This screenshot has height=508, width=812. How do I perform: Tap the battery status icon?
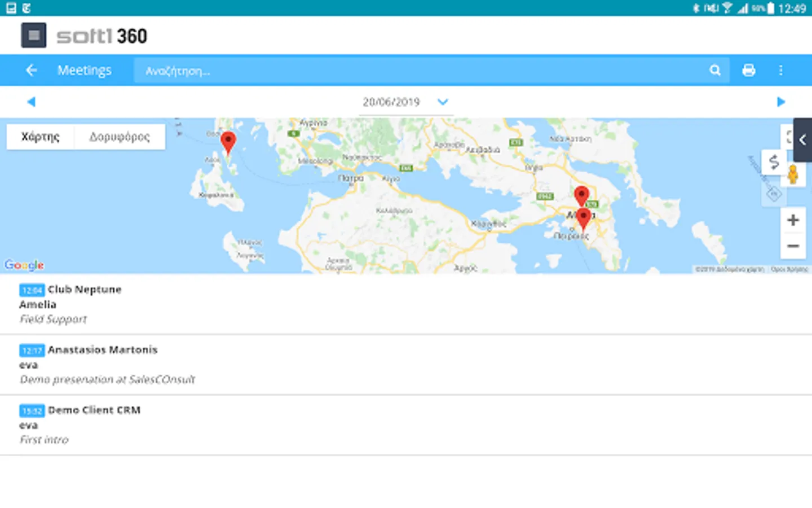(x=770, y=8)
